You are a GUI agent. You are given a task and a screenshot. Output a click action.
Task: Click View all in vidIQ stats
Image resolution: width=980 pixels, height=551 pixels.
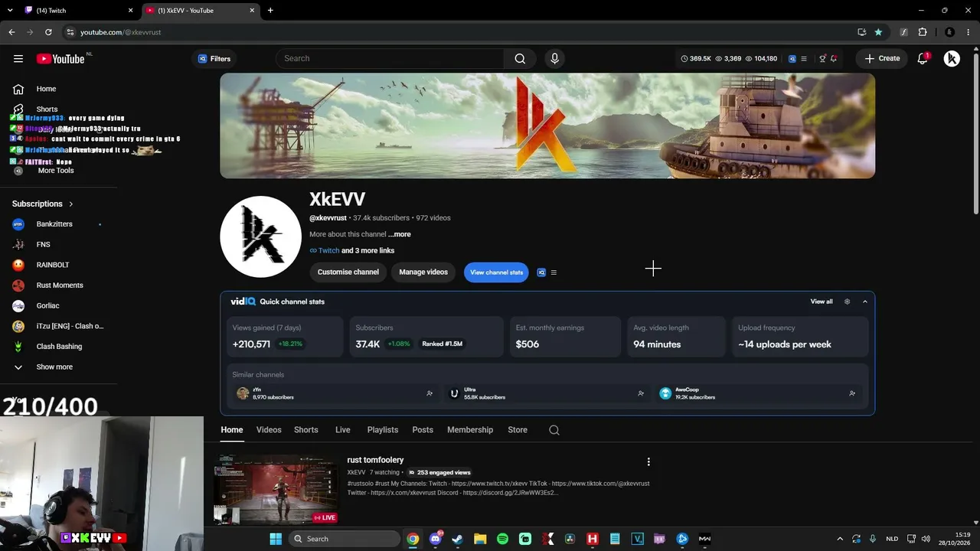tap(822, 302)
